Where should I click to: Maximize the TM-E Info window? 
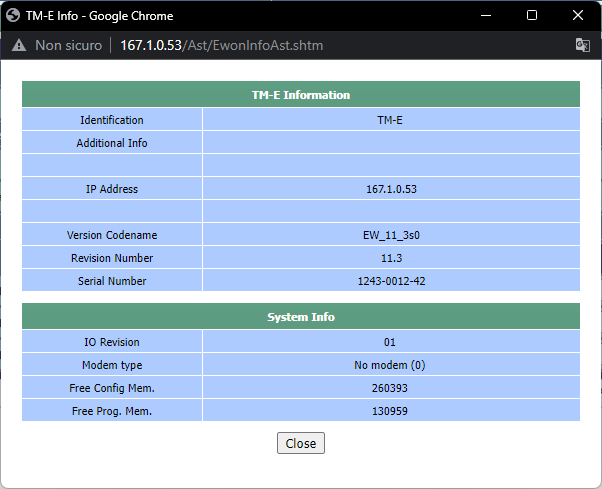click(532, 15)
